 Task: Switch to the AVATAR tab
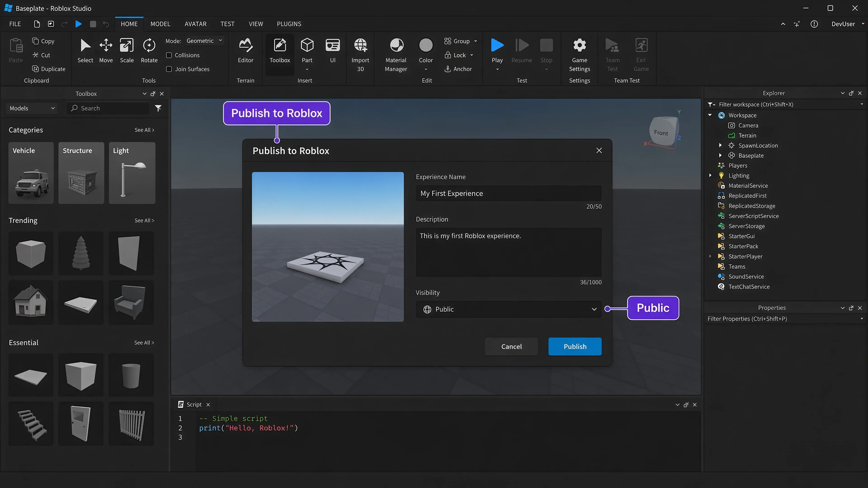[x=196, y=24]
